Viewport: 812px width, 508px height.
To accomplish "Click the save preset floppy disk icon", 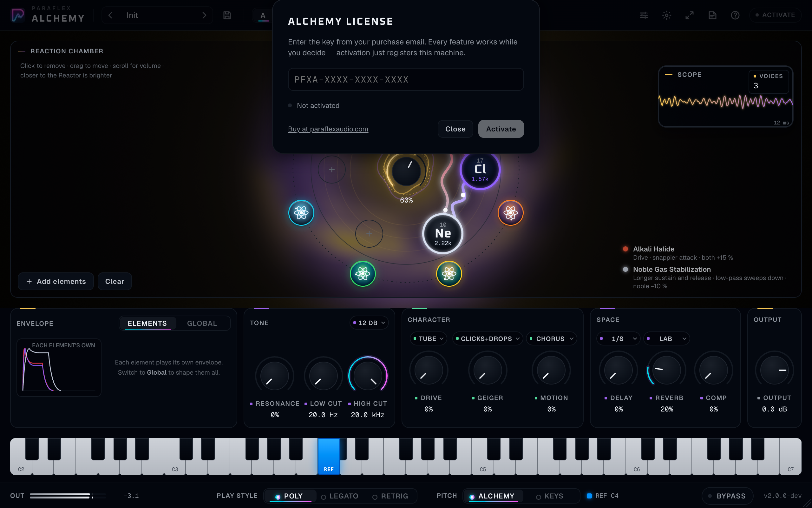I will (227, 15).
